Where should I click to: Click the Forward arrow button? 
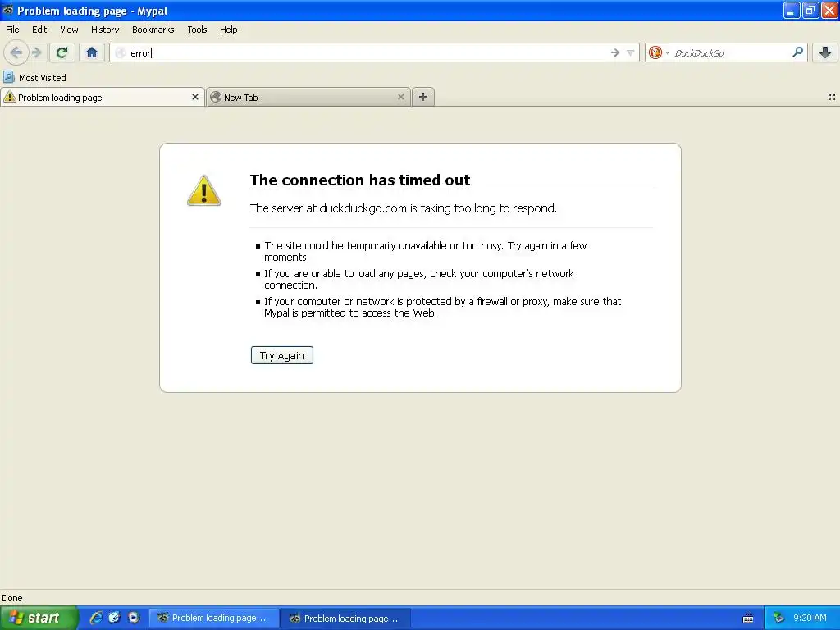37,52
